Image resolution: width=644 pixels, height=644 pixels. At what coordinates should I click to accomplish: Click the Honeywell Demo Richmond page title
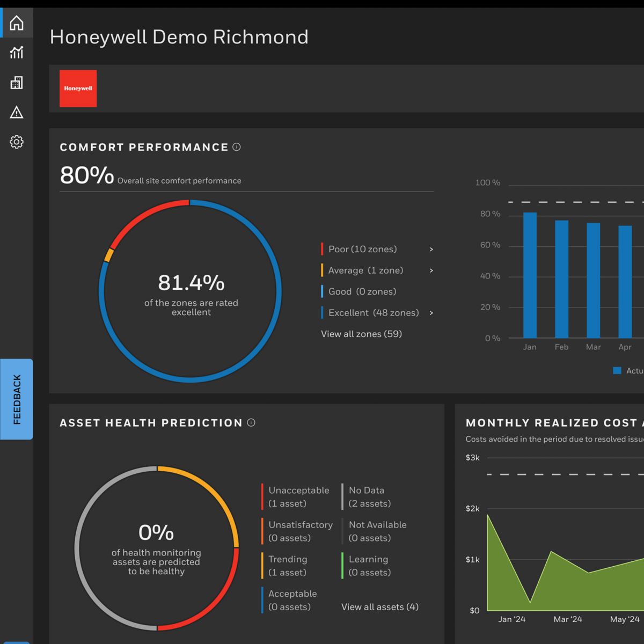179,37
